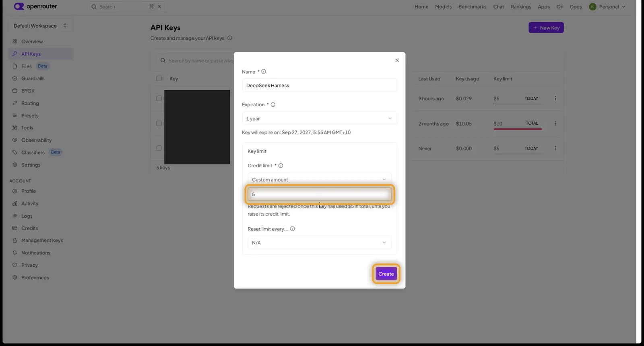
Task: Click the info icon beside API keys description
Action: (x=230, y=38)
